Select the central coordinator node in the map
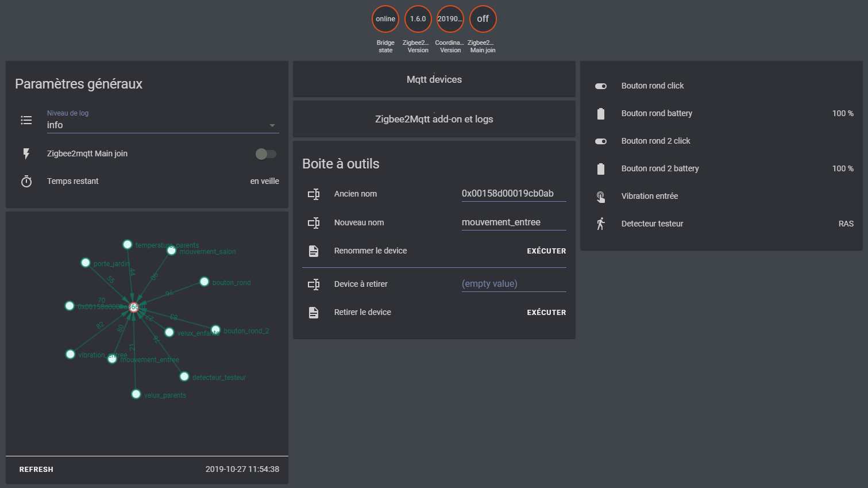The height and width of the screenshot is (488, 868). click(x=134, y=307)
